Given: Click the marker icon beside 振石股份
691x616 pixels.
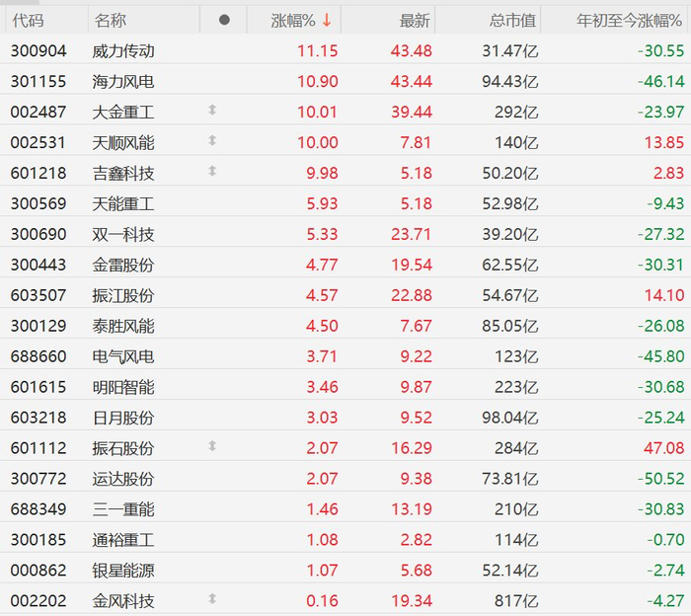Looking at the screenshot, I should 212,446.
